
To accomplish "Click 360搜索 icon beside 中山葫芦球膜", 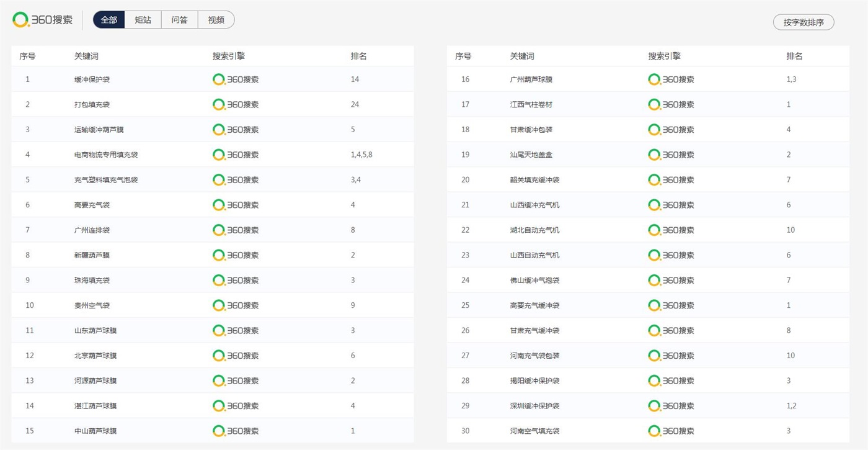I will pyautogui.click(x=236, y=431).
